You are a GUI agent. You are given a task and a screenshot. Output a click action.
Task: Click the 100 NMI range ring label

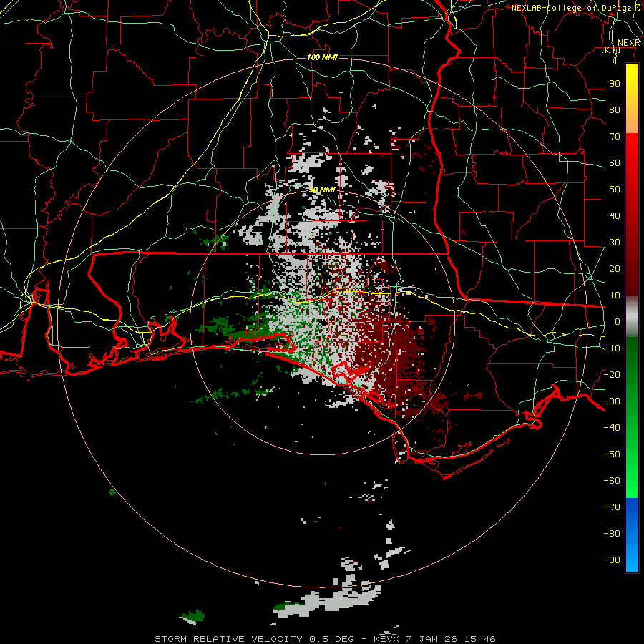point(323,57)
